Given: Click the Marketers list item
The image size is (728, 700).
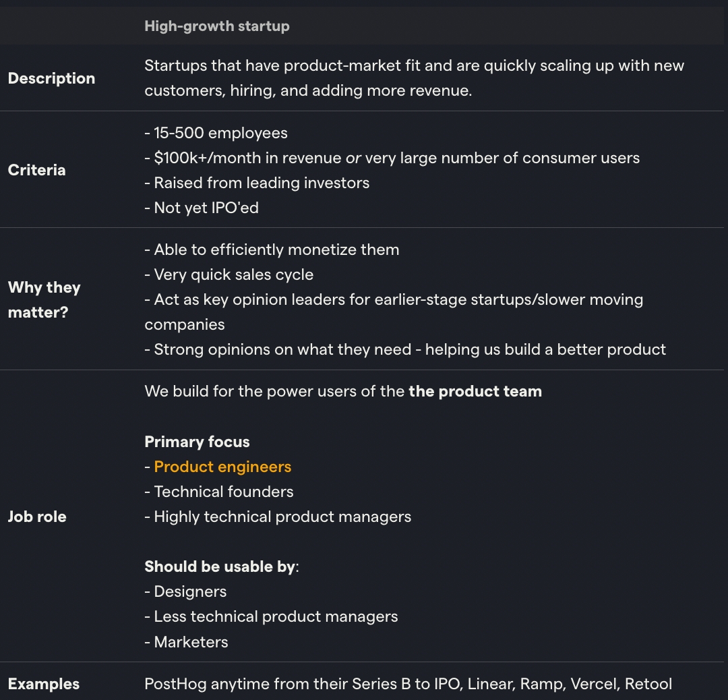Looking at the screenshot, I should pos(191,642).
